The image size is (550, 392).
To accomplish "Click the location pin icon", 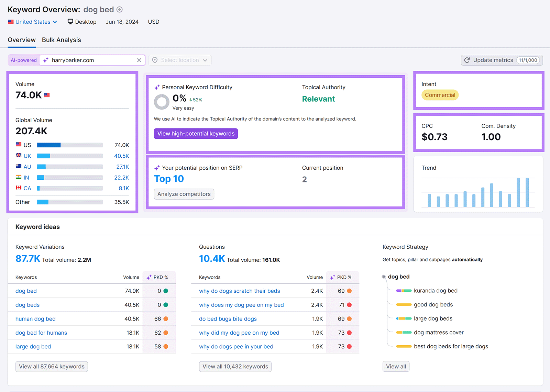I will (155, 60).
